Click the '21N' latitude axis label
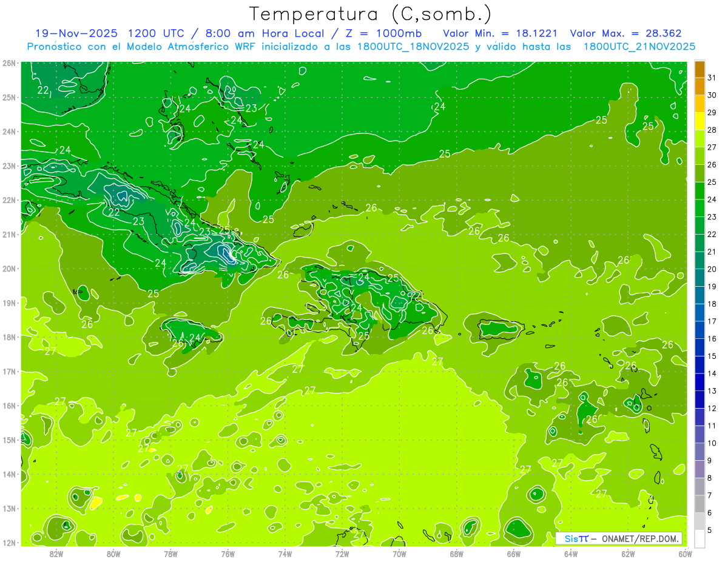Image resolution: width=728 pixels, height=562 pixels. (9, 234)
